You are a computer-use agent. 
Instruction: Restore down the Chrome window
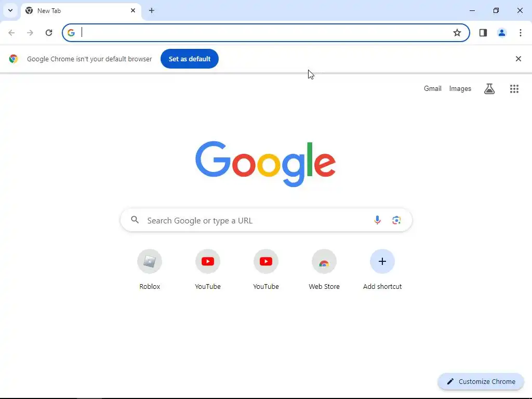496,10
